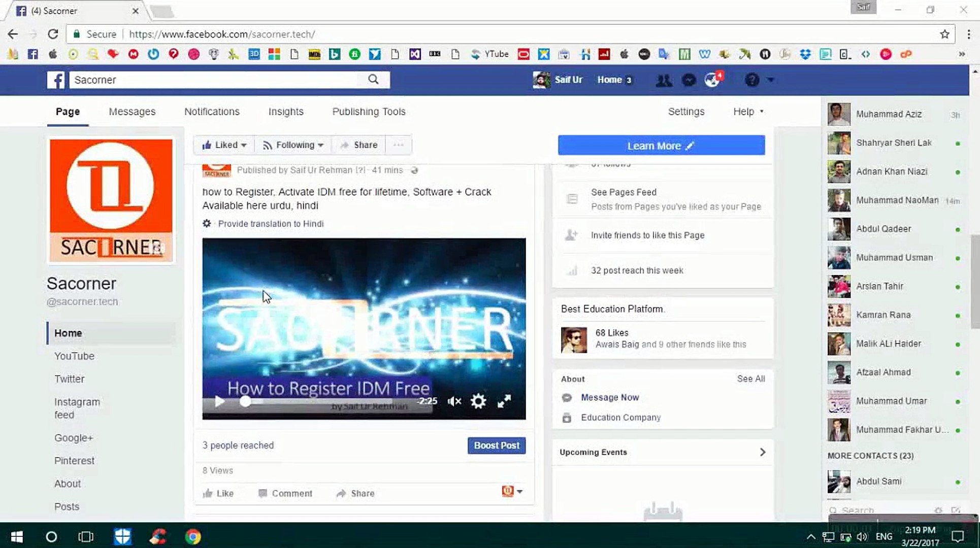Click the See All link in About
Screen dimensions: 980x548
coord(751,379)
